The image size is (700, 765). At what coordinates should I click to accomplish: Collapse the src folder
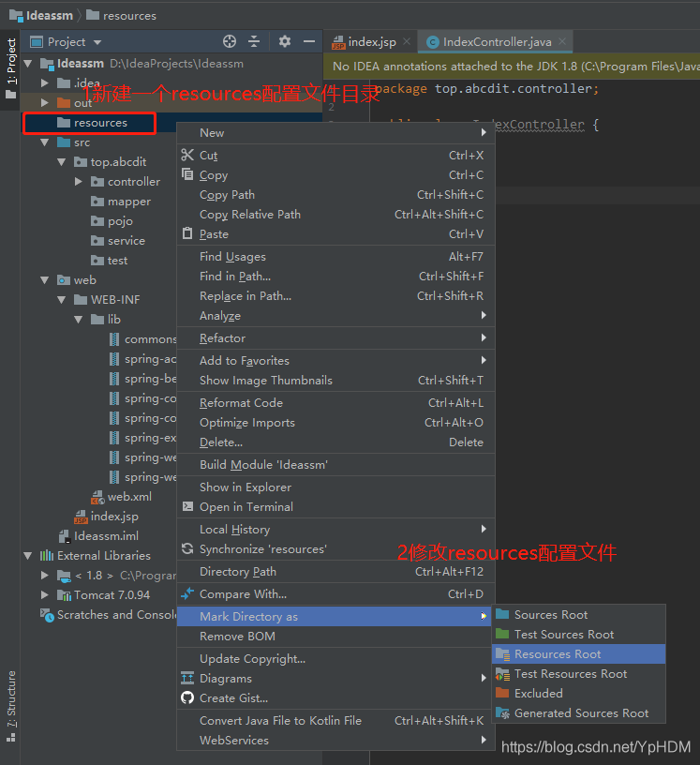45,142
